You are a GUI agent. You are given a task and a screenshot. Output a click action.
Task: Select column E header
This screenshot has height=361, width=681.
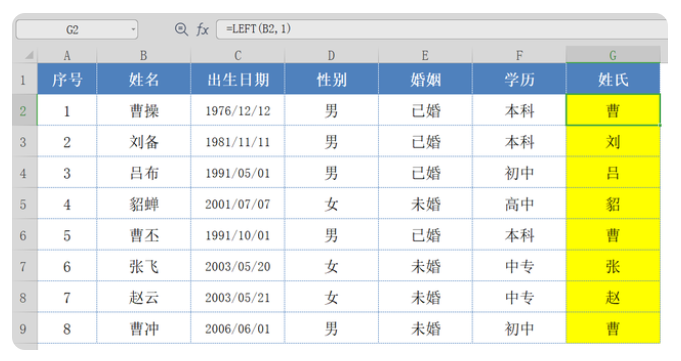(x=425, y=55)
